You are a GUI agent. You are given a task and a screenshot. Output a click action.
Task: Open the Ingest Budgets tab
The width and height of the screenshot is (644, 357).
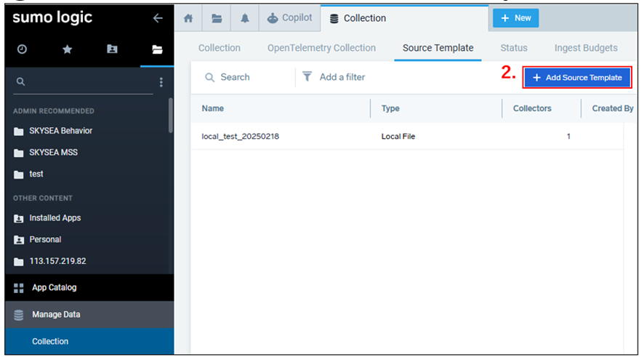586,48
